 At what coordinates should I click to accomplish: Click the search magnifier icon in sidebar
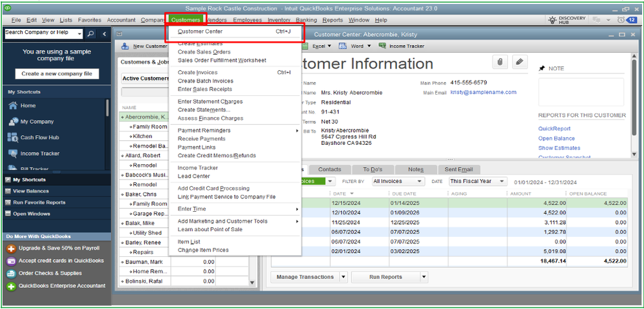click(91, 34)
